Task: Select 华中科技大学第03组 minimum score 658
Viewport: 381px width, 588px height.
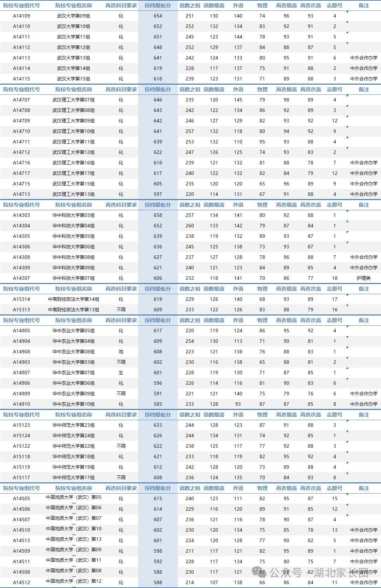Action: 158,215
